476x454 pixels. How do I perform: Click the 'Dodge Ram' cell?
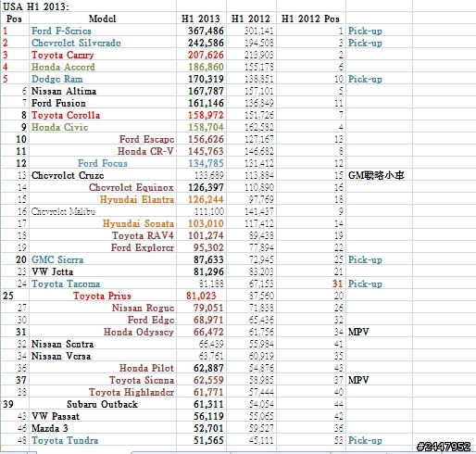pos(57,79)
